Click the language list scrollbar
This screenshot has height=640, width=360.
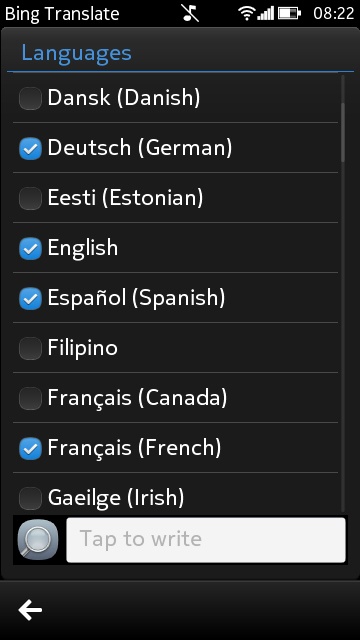pos(343,133)
